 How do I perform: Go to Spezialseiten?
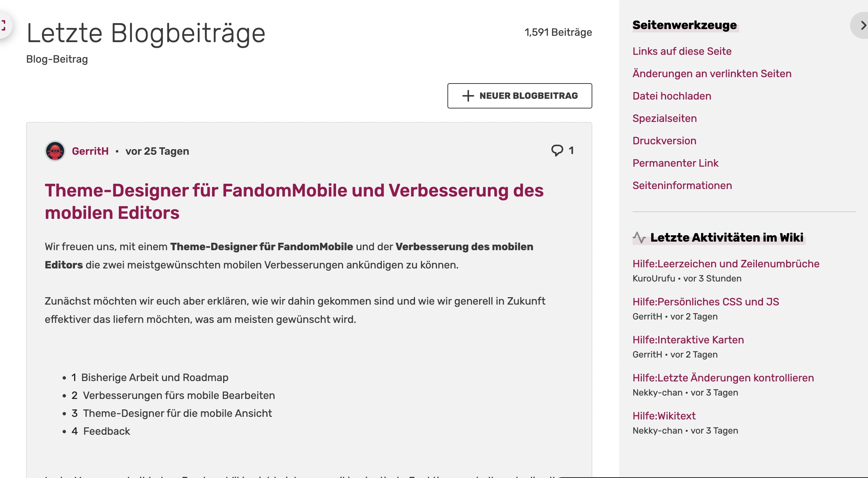pos(665,118)
